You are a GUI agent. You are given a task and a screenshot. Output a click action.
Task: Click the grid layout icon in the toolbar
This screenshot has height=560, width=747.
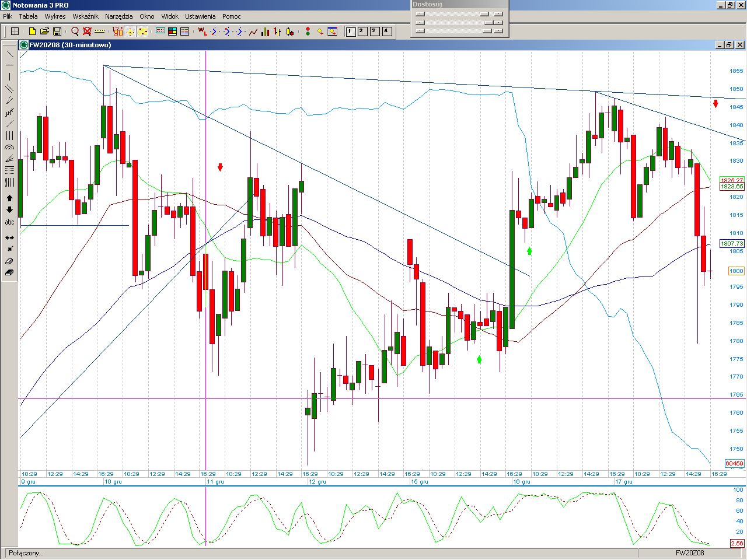(15, 32)
